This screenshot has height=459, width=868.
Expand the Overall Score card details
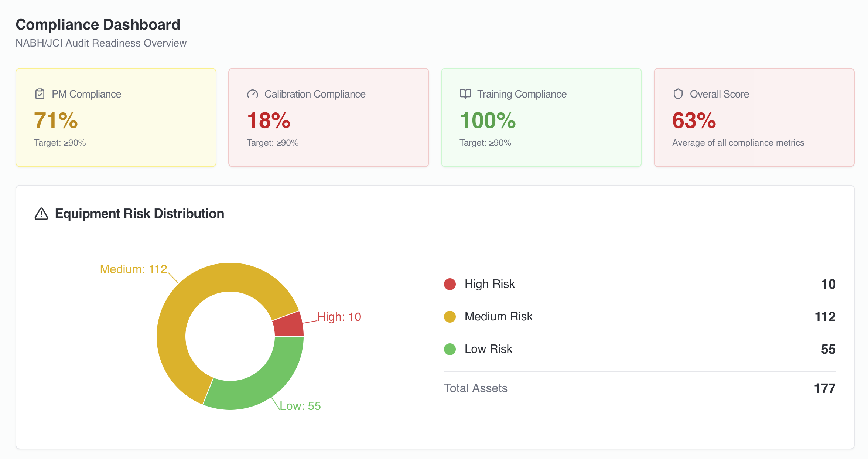(753, 118)
